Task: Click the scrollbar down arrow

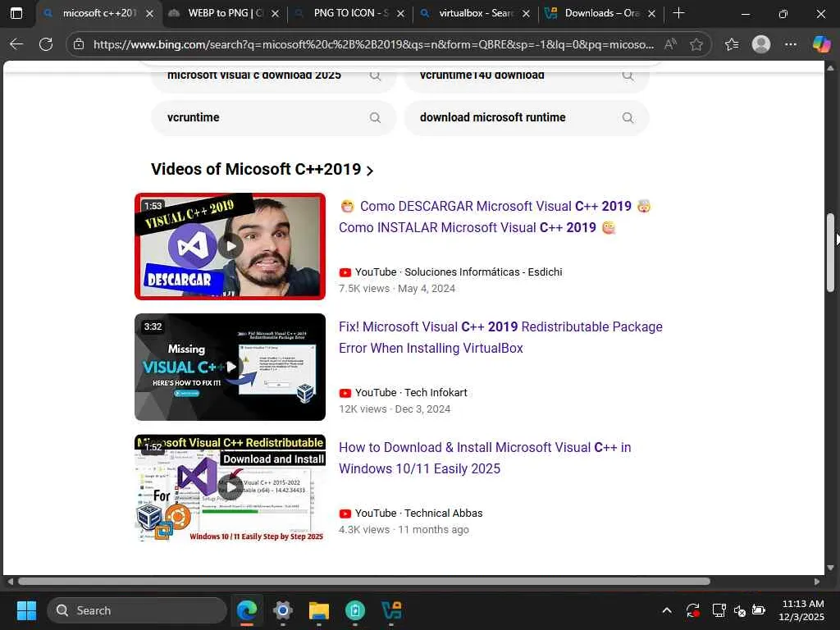Action: click(830, 568)
